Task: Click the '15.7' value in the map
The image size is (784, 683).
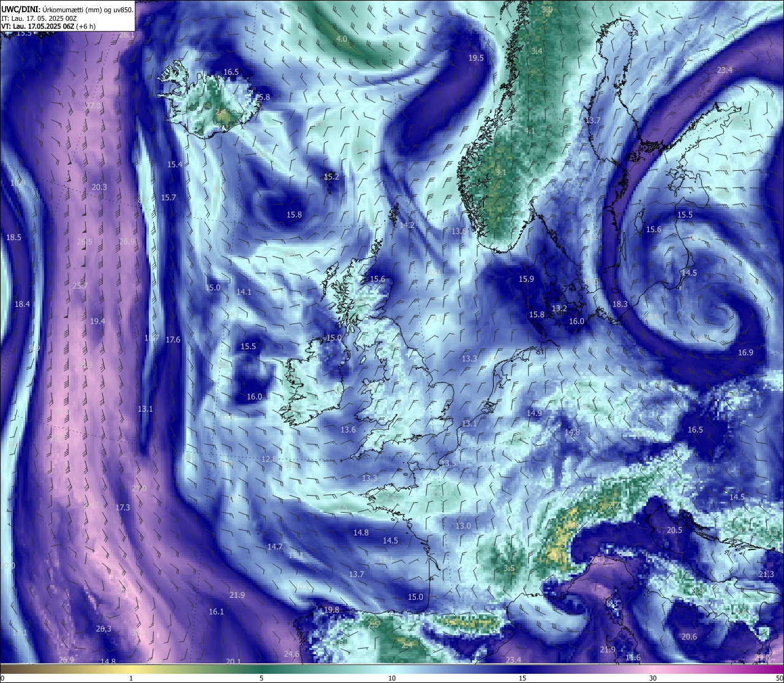Action: coord(168,197)
